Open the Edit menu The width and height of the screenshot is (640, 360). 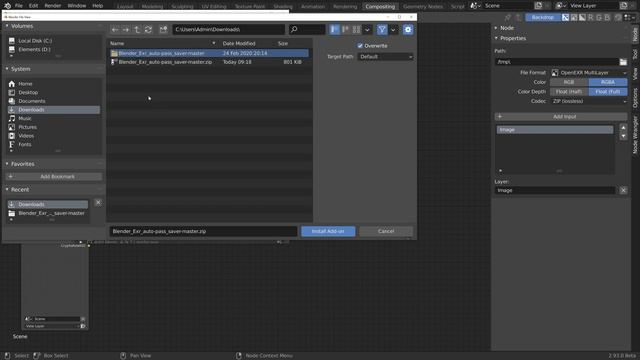[33, 6]
